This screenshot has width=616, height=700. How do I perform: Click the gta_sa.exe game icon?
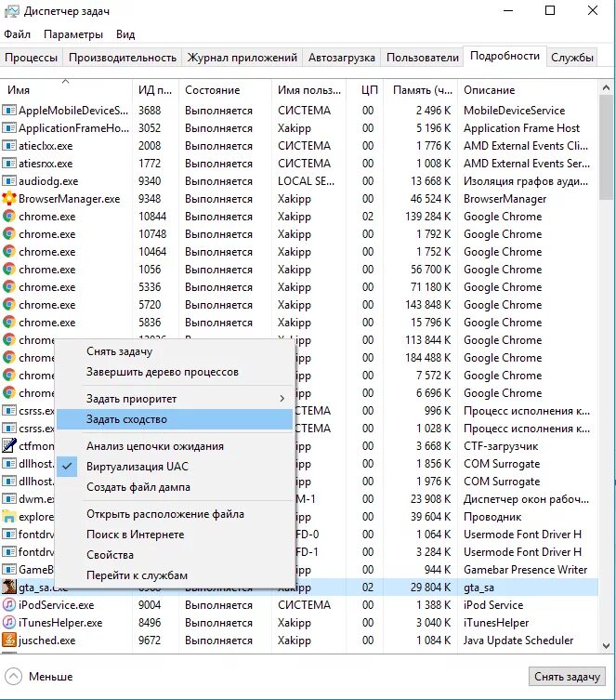click(9, 588)
